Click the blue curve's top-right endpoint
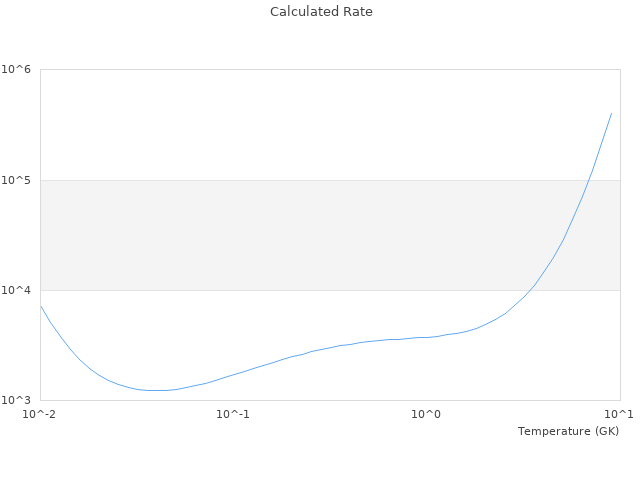Screen dimensions: 640x480 (611, 113)
